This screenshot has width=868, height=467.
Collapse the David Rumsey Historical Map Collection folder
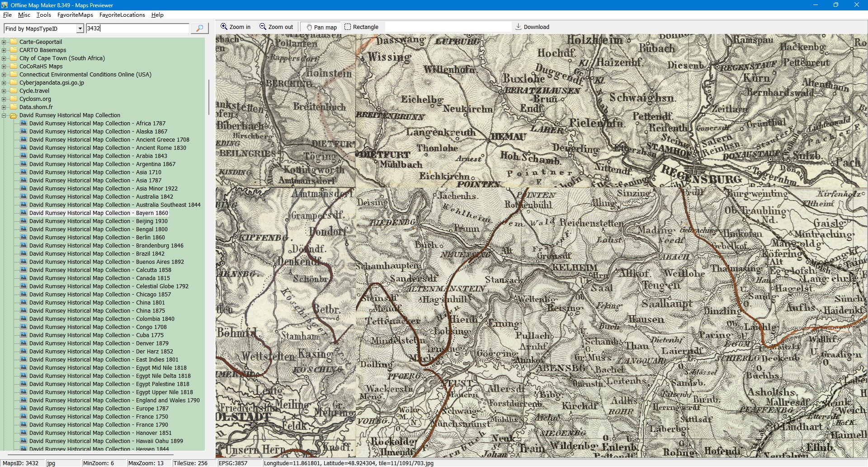pos(4,115)
